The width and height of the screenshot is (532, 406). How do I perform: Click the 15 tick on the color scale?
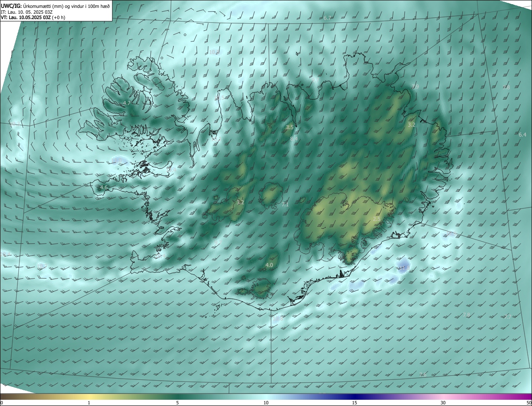pyautogui.click(x=355, y=403)
